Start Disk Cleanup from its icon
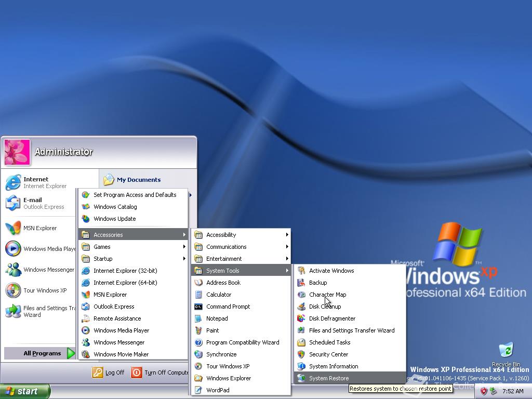The height and width of the screenshot is (399, 532). 301,307
